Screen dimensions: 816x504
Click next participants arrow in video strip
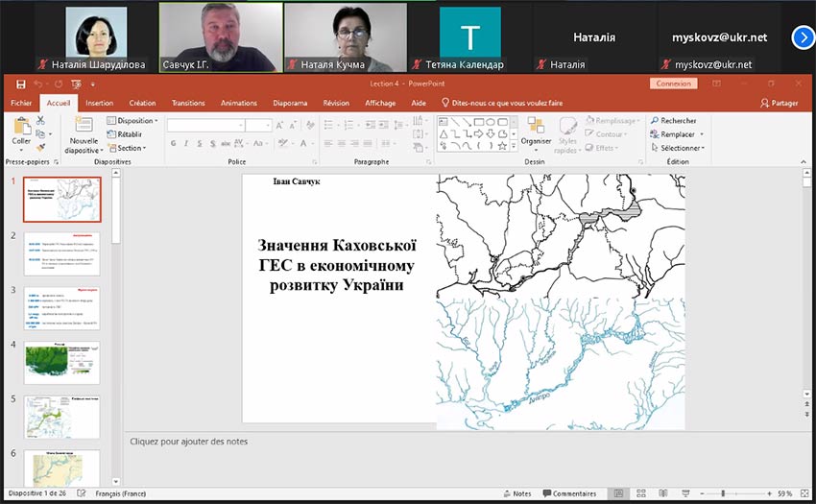803,37
